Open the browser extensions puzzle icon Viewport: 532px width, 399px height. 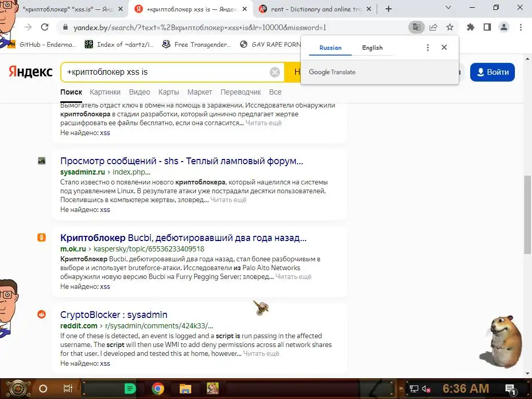click(471, 27)
